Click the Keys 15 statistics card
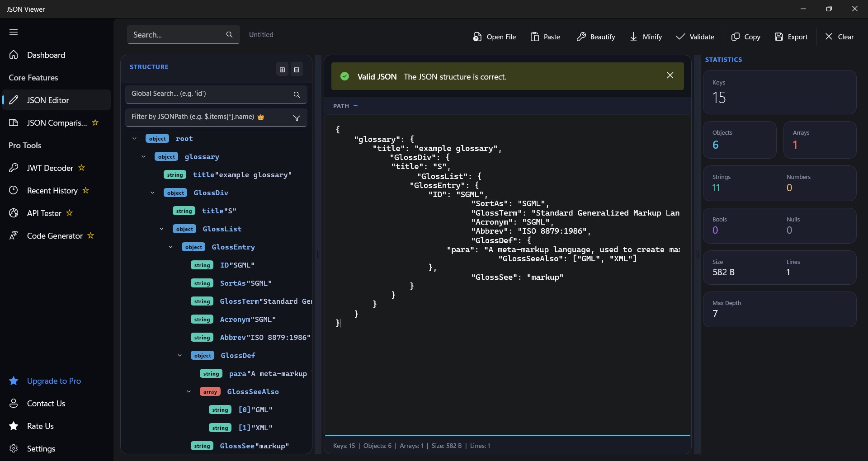The width and height of the screenshot is (868, 461). (x=779, y=92)
